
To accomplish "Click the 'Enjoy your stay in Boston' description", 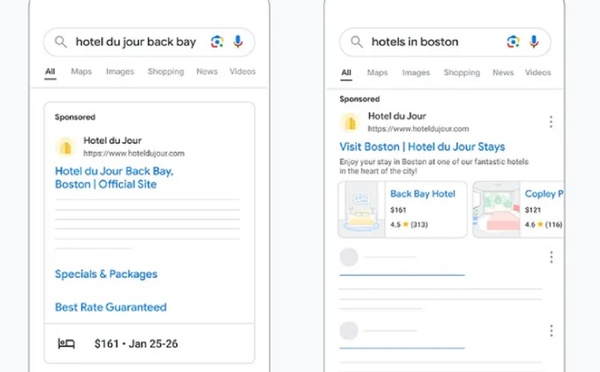I will coord(434,166).
